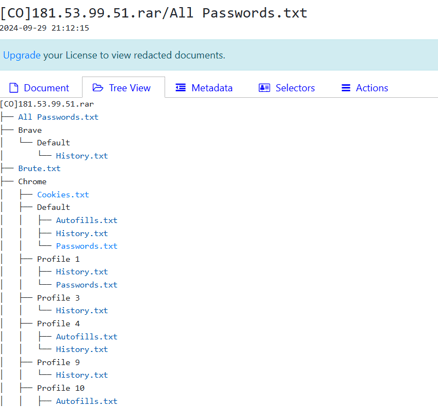Click the Metadata list icon
438x411 pixels.
[x=181, y=88]
